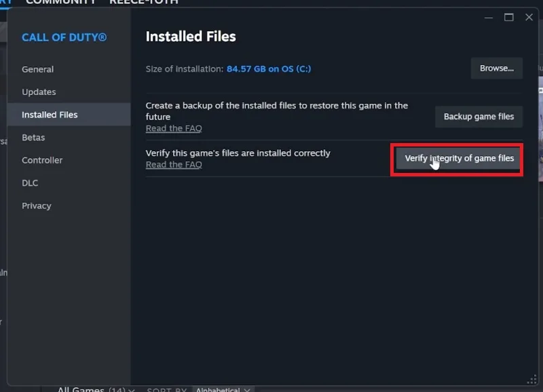Image resolution: width=543 pixels, height=392 pixels.
Task: Click the Browse... button
Action: pos(497,68)
